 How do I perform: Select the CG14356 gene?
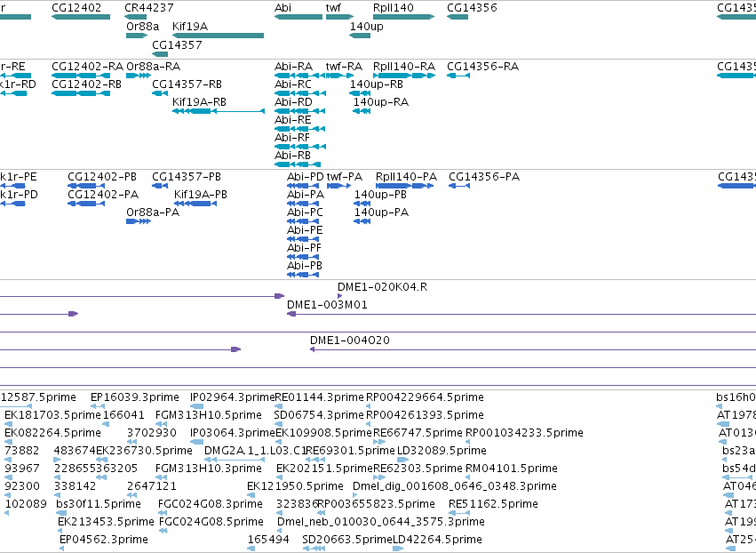[458, 17]
